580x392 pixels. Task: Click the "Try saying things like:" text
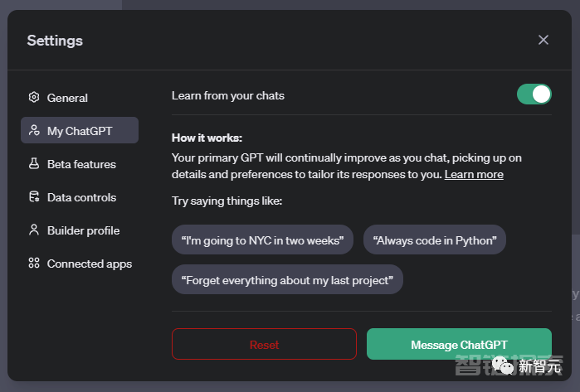click(x=227, y=201)
